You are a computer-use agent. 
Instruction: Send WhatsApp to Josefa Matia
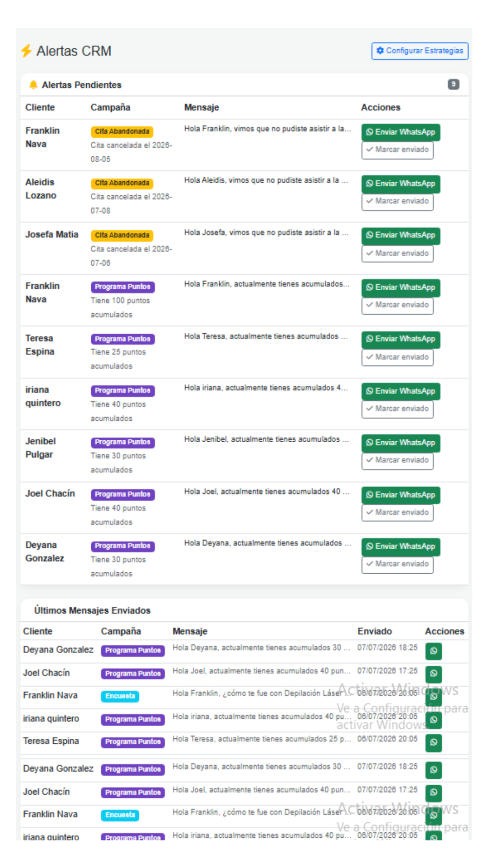[401, 235]
